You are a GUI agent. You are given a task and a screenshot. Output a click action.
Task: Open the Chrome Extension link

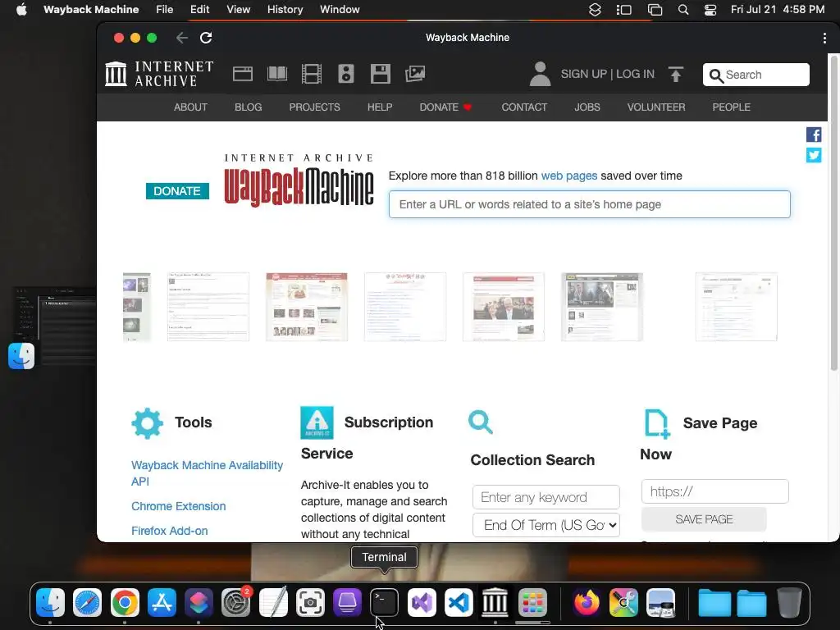[178, 506]
